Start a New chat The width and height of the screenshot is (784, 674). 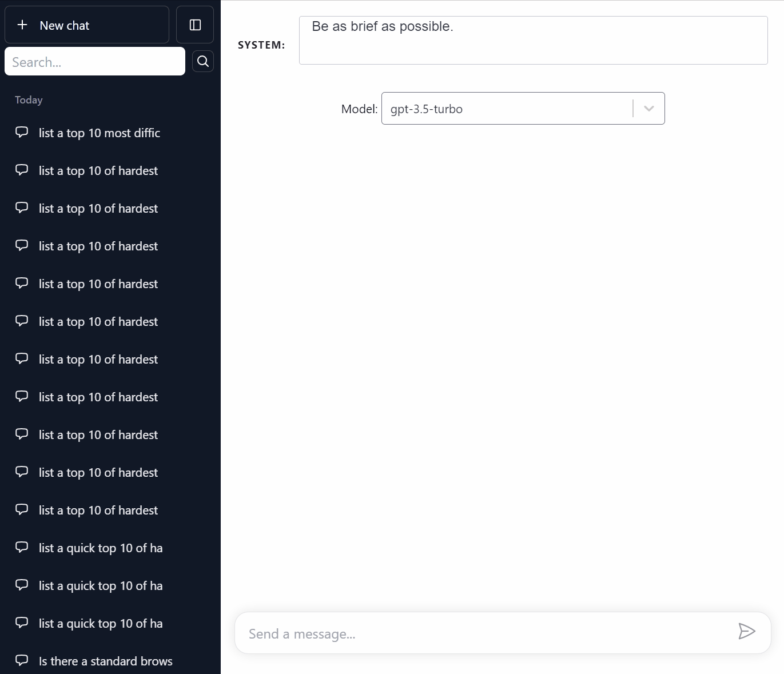[87, 25]
